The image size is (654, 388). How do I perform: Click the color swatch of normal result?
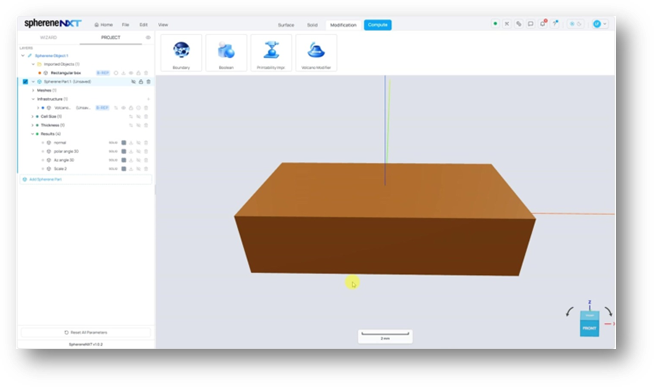pos(124,143)
